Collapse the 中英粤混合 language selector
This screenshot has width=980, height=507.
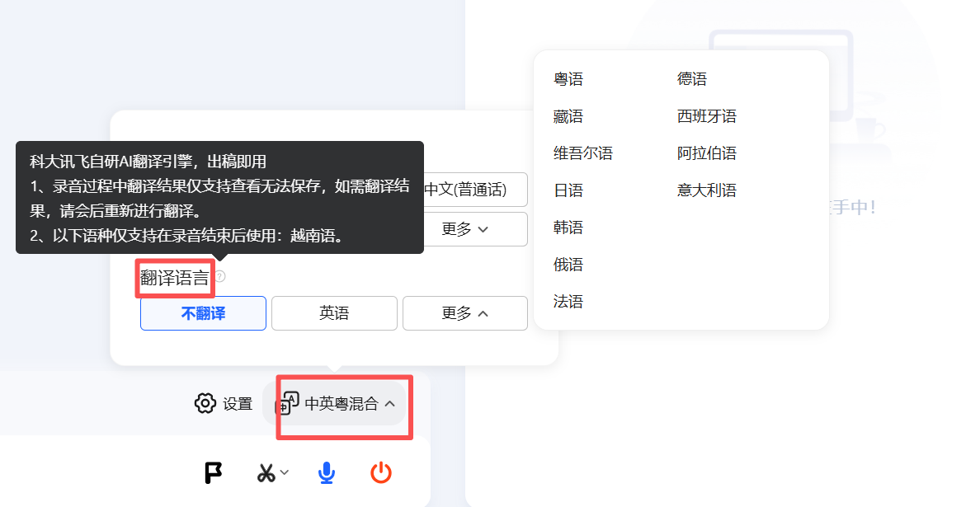[390, 404]
